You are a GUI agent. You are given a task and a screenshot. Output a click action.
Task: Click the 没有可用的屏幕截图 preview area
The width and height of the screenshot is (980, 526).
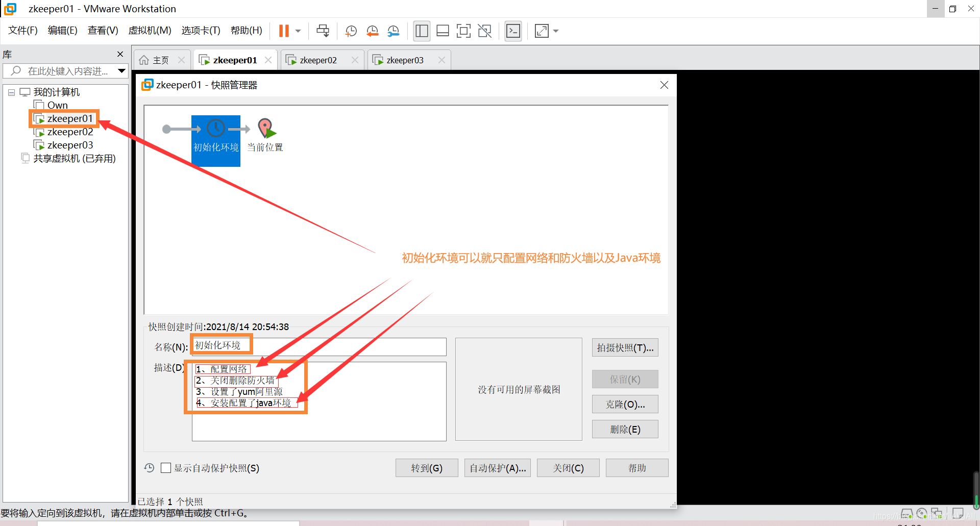tap(519, 389)
